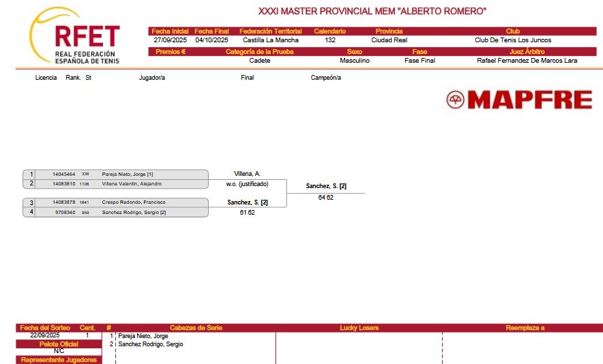Click draw date 22/09/2025
Image resolution: width=603 pixels, height=364 pixels.
[x=45, y=335]
